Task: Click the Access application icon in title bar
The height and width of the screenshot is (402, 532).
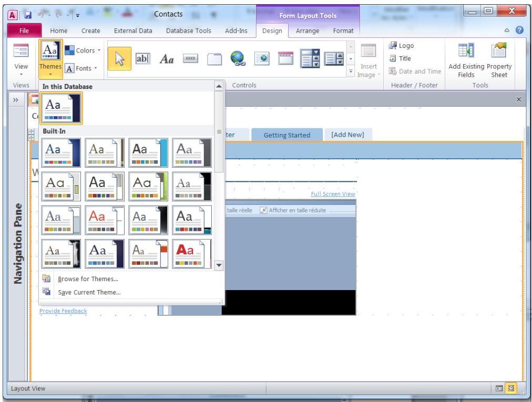Action: [12, 15]
